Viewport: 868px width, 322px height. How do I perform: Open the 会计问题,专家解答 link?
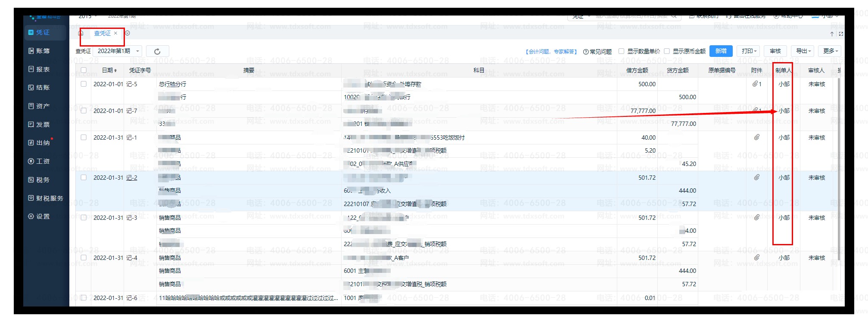pyautogui.click(x=551, y=52)
